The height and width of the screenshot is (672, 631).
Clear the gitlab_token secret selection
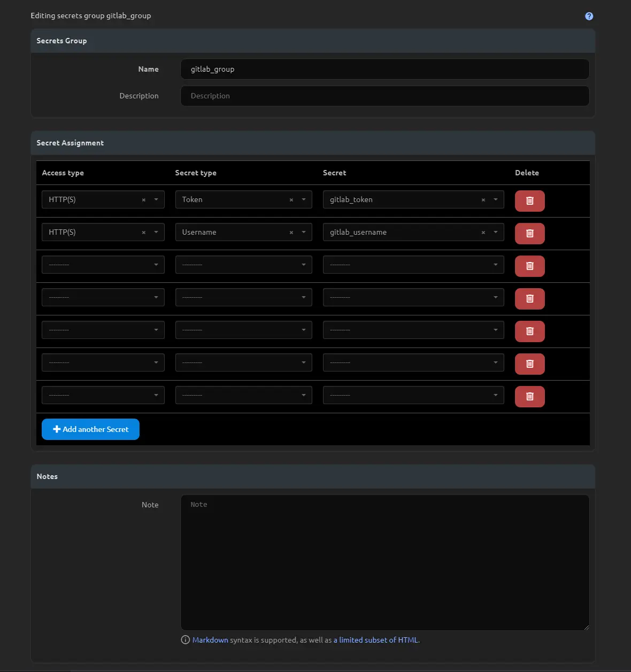(483, 200)
